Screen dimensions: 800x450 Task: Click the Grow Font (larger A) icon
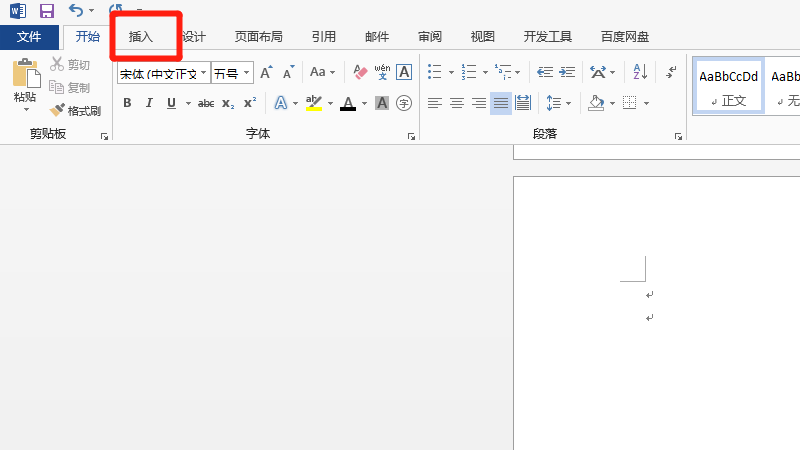click(x=266, y=72)
